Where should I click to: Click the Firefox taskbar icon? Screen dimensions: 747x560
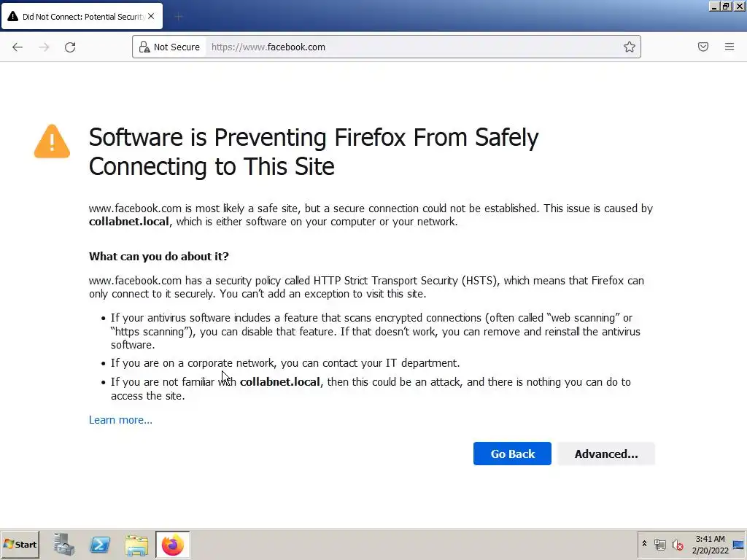(173, 545)
